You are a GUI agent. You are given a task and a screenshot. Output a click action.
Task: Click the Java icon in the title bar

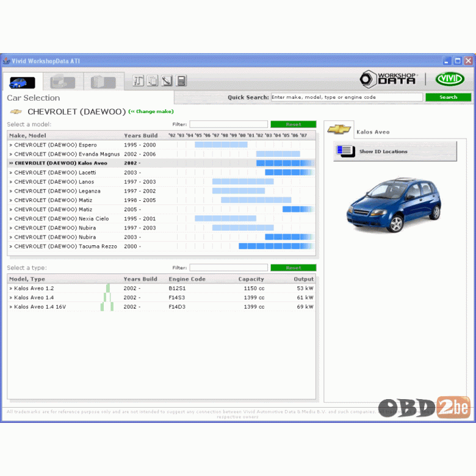pyautogui.click(x=6, y=60)
